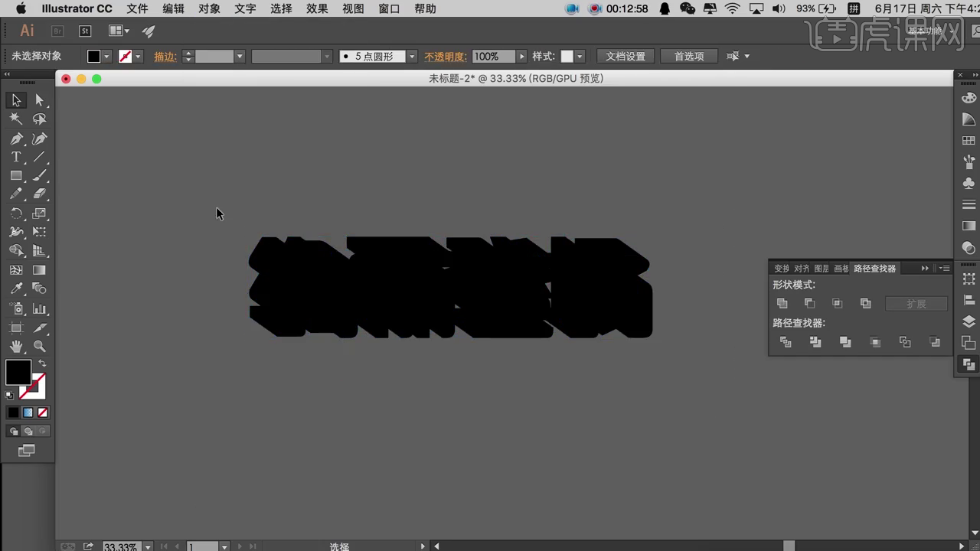Click the Divide pathfinder icon
Image resolution: width=980 pixels, height=551 pixels.
786,342
